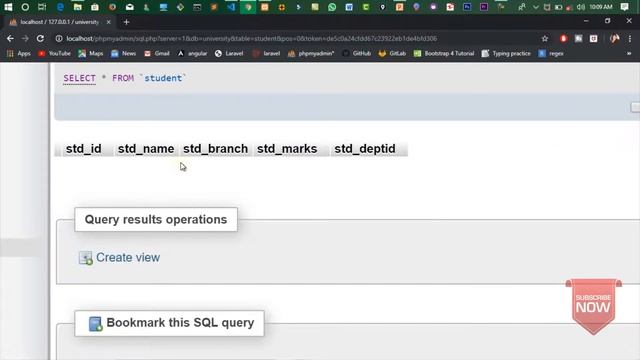Bookmark this page with the star icon

(544, 38)
